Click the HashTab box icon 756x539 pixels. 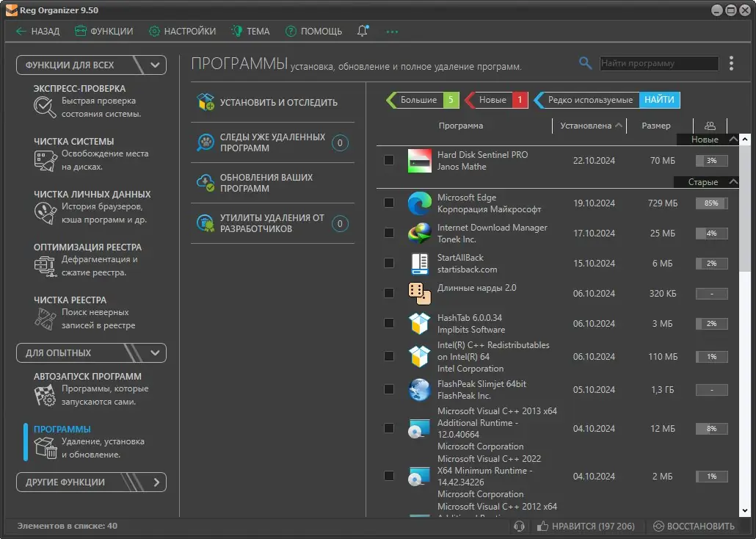click(x=419, y=323)
